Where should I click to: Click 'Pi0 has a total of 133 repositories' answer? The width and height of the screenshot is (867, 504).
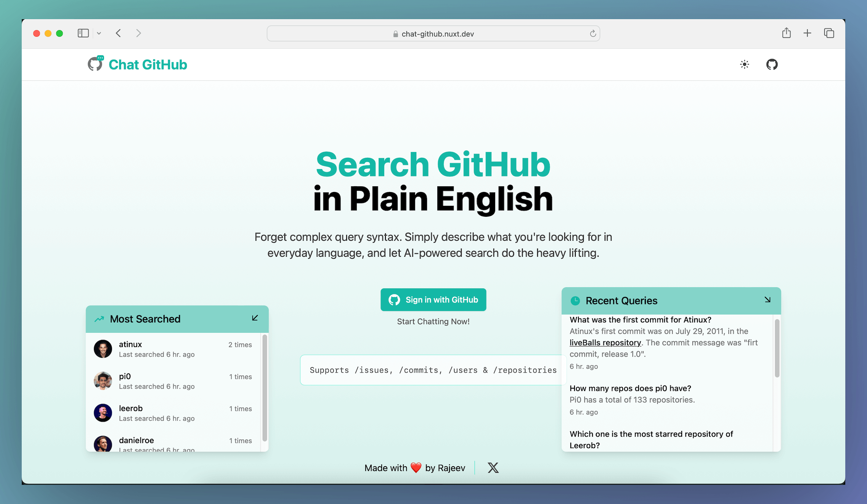632,400
